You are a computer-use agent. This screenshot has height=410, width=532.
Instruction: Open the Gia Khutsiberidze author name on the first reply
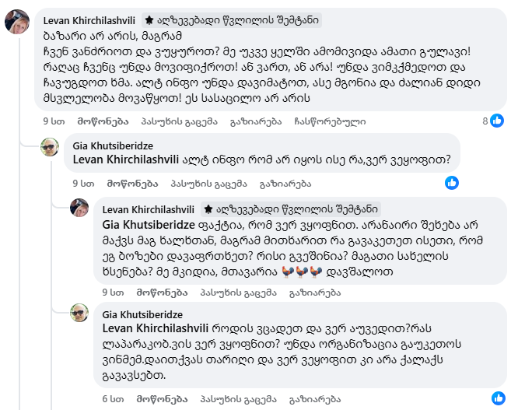coord(114,145)
